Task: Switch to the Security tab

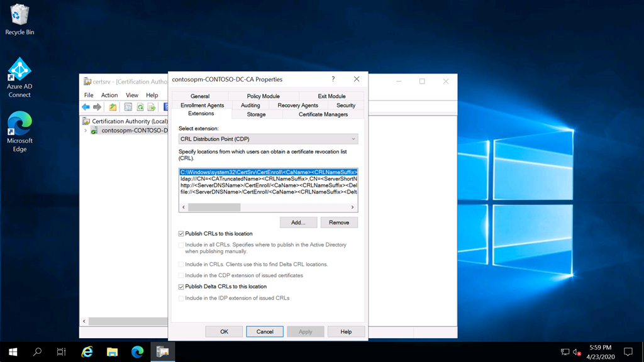Action: [x=345, y=105]
